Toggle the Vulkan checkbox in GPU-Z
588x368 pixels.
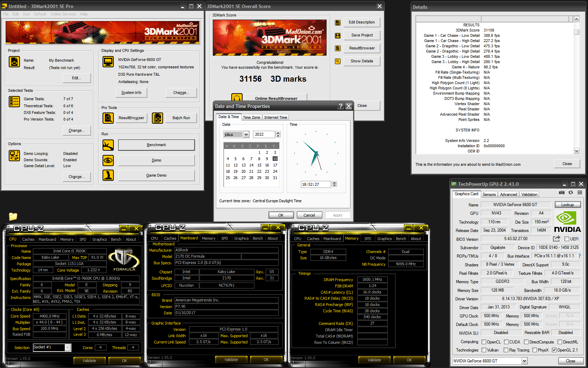pos(484,350)
